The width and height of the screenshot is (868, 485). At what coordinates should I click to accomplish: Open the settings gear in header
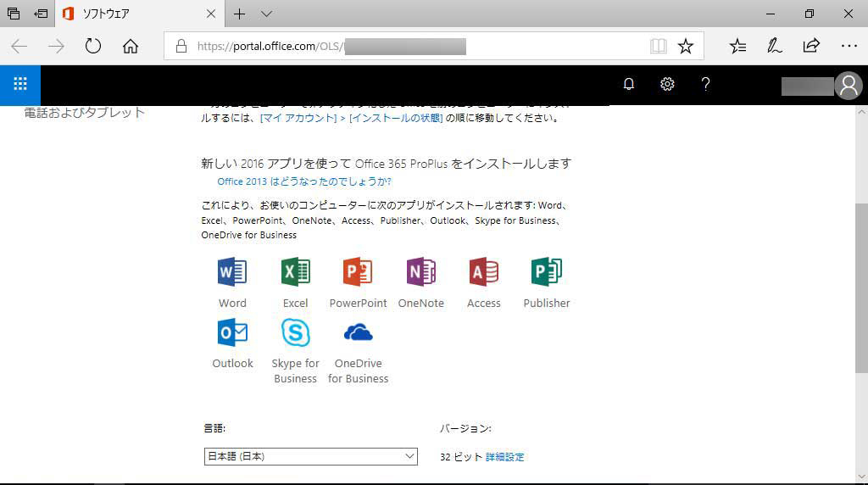pos(667,84)
